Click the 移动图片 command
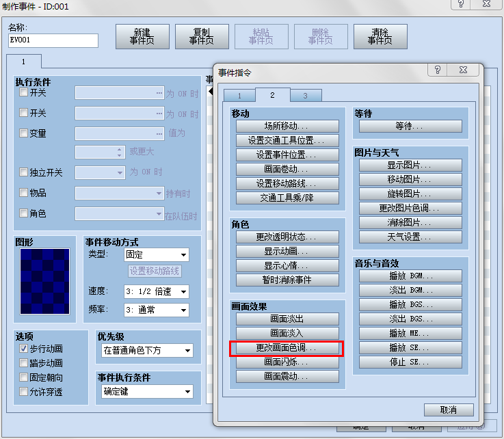504x439 pixels. 410,180
